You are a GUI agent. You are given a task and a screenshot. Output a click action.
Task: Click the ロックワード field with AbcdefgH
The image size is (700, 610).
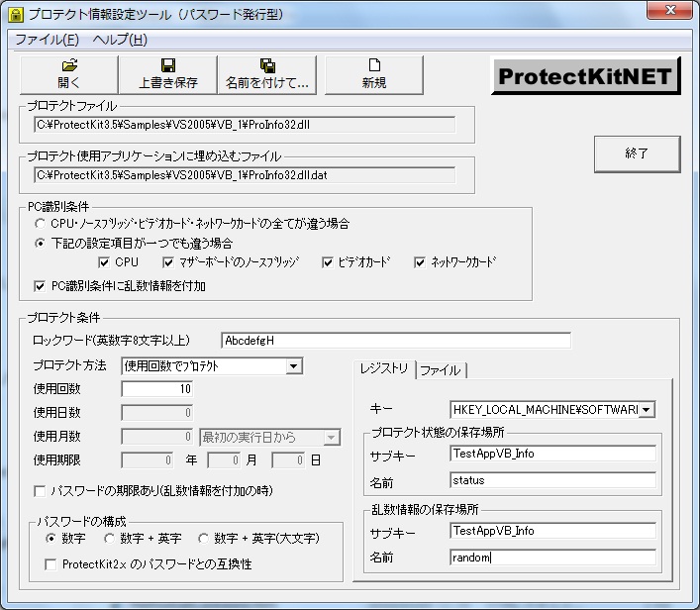coord(396,341)
